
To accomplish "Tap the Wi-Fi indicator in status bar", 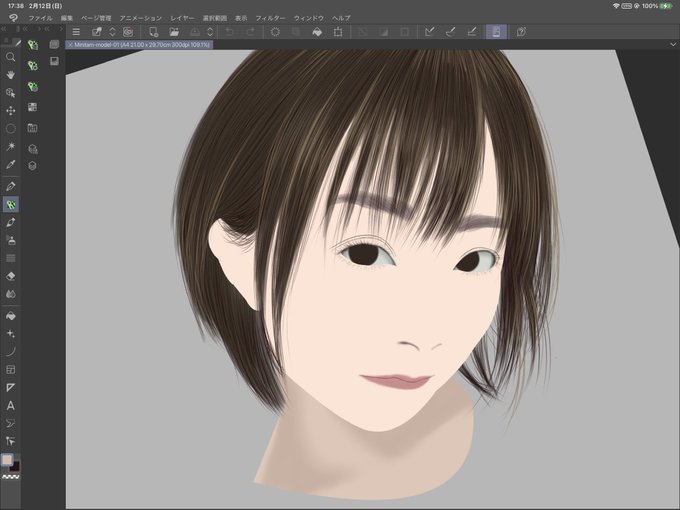I will pos(616,6).
